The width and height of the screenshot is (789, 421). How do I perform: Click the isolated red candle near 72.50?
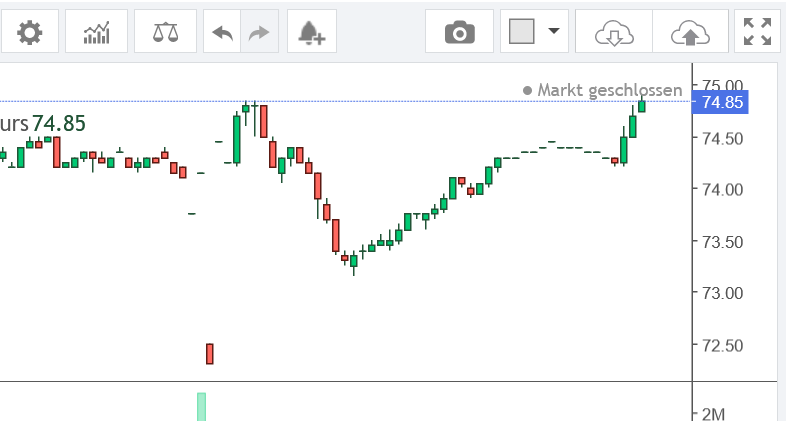[209, 354]
